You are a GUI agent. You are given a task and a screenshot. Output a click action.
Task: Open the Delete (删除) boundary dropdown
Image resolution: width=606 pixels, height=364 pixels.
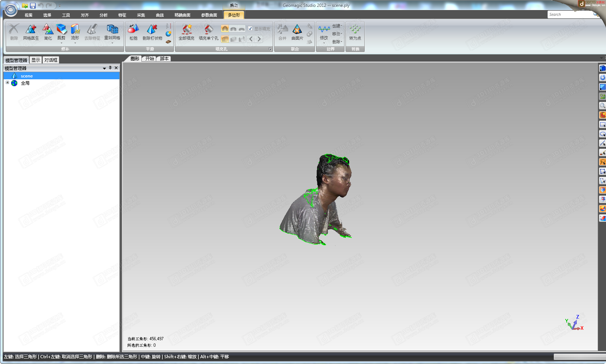point(337,42)
